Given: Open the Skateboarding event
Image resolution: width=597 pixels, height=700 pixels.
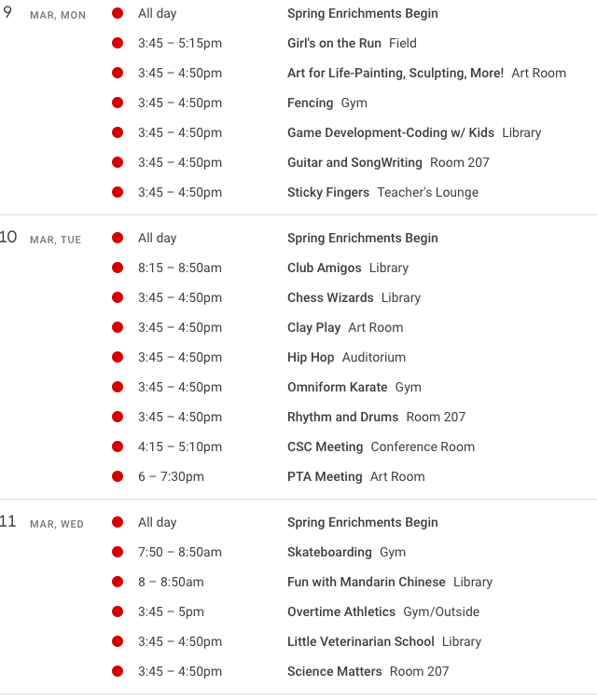Looking at the screenshot, I should click(x=329, y=552).
